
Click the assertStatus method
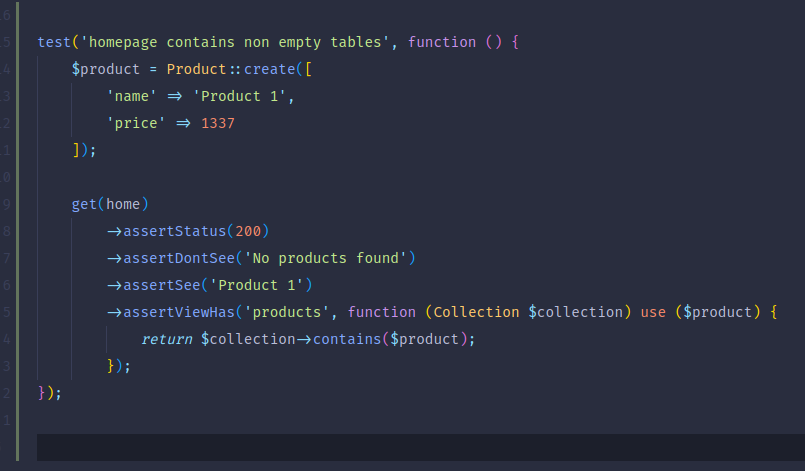click(175, 231)
